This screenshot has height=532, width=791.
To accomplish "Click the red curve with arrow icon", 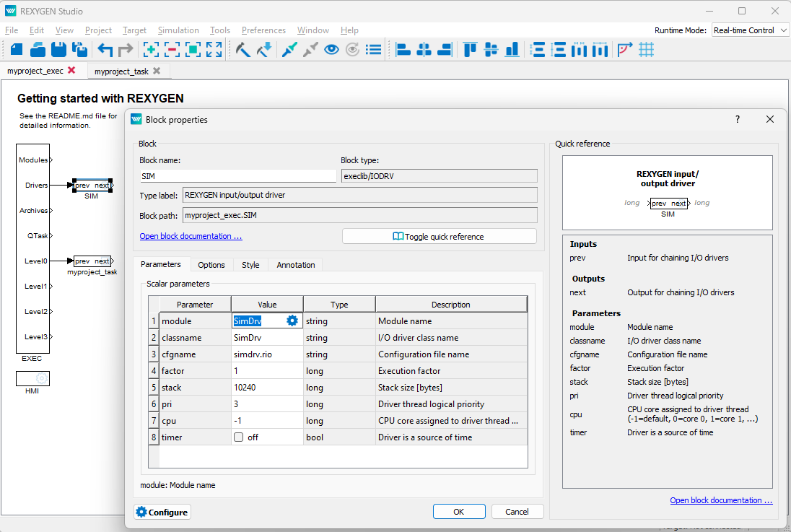I will (625, 50).
